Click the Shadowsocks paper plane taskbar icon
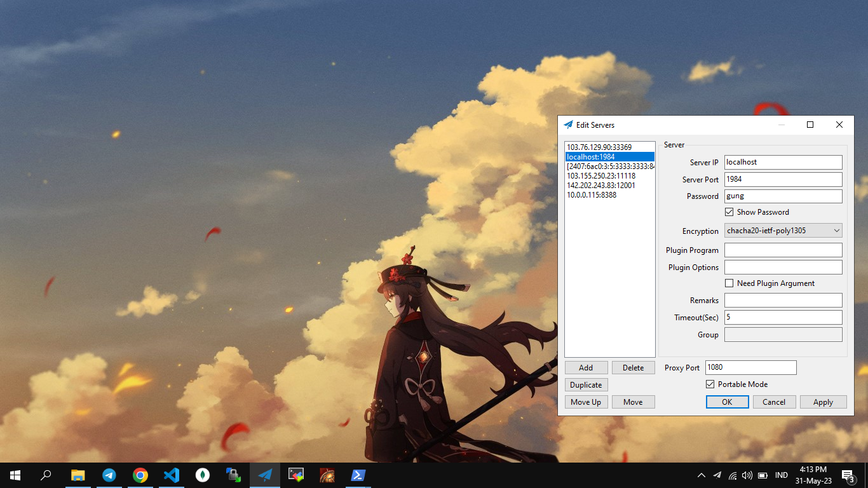Screen dimensions: 868x488 265,475
